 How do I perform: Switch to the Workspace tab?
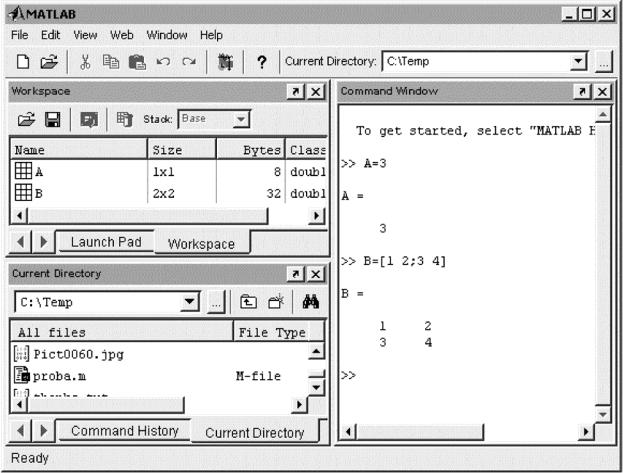pos(201,244)
